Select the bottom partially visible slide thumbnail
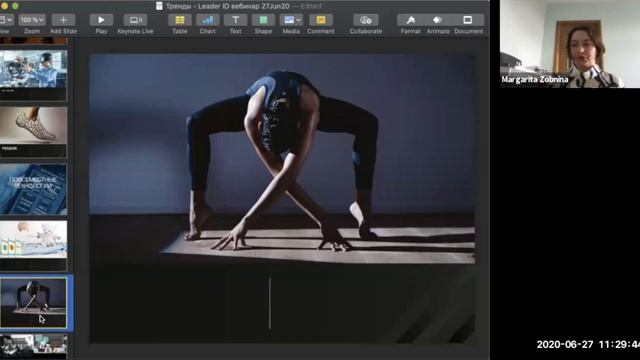Viewport: 640px width, 360px height. pos(33,346)
